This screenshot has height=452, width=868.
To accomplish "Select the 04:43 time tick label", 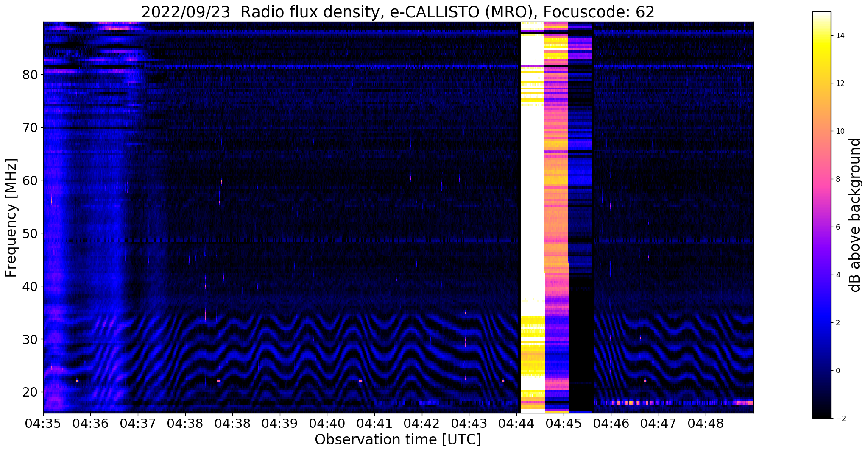I will 469,423.
